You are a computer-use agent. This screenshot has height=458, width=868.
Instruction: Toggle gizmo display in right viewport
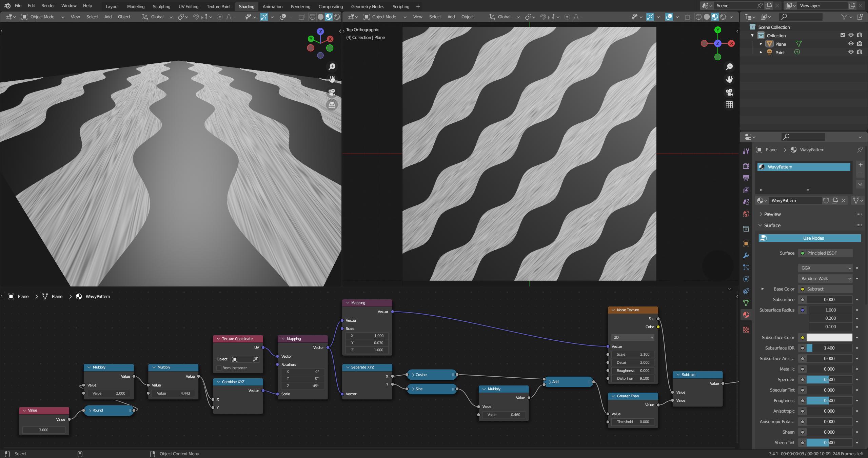coord(650,17)
